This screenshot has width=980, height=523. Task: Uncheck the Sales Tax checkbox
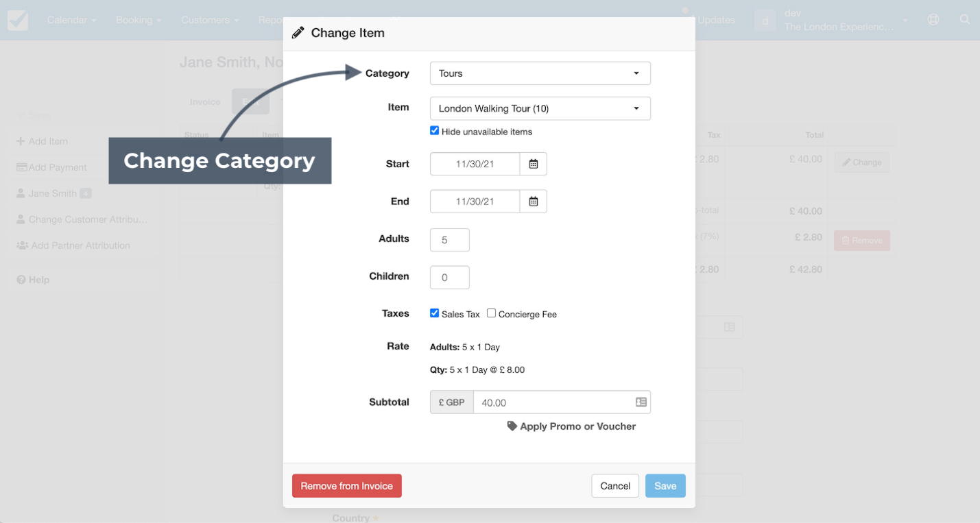point(434,313)
